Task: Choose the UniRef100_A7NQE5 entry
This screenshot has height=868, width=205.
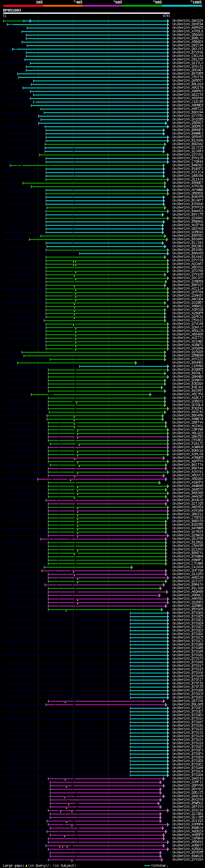Action: click(x=187, y=458)
